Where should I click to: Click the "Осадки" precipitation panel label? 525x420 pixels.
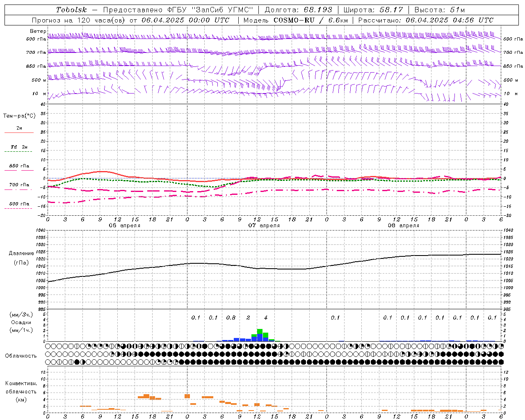(21, 322)
